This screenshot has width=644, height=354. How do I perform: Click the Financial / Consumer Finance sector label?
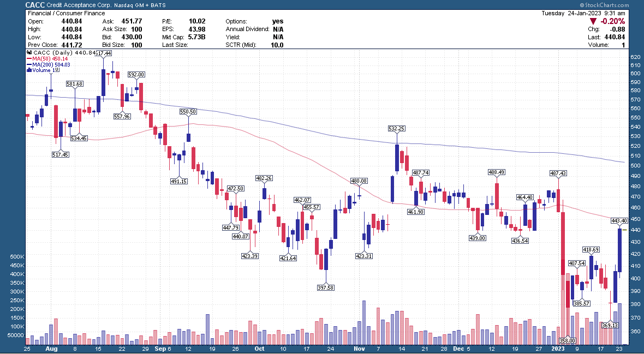(x=67, y=13)
